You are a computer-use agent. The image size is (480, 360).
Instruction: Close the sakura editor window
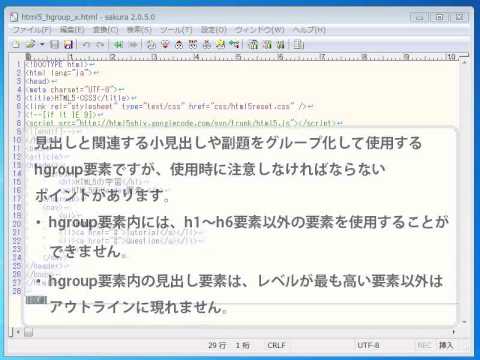[459, 17]
